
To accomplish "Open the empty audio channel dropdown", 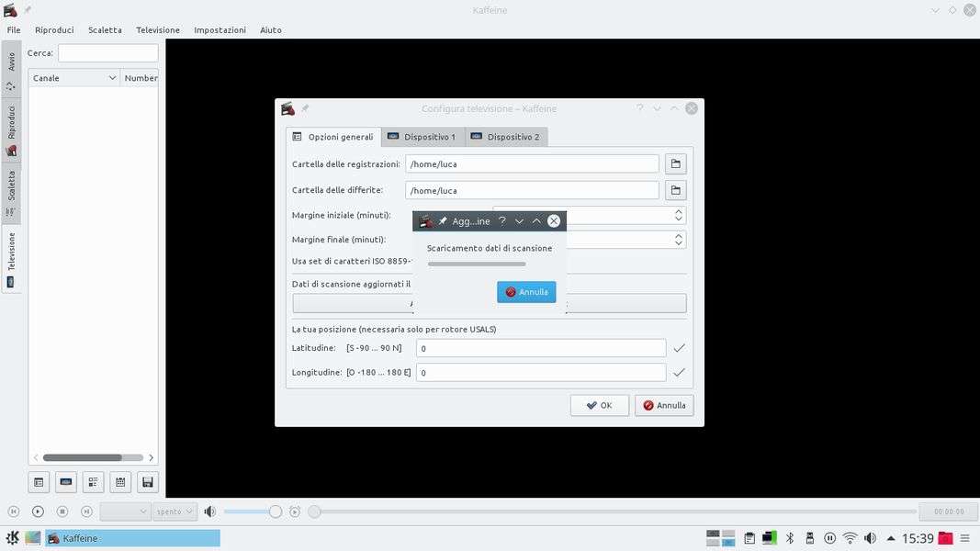I will [x=125, y=512].
